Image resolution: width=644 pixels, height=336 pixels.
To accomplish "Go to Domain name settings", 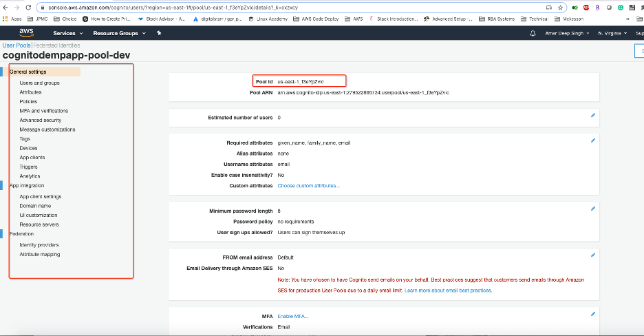I will coord(35,206).
